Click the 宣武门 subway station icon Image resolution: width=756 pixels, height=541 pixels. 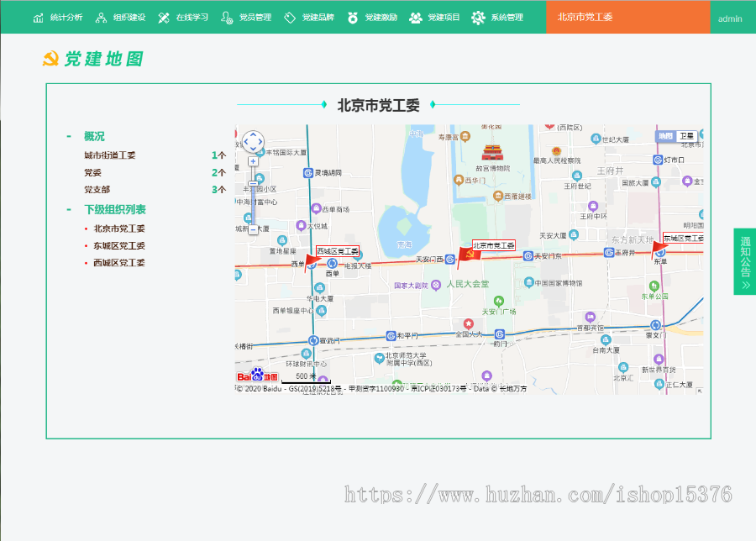313,340
